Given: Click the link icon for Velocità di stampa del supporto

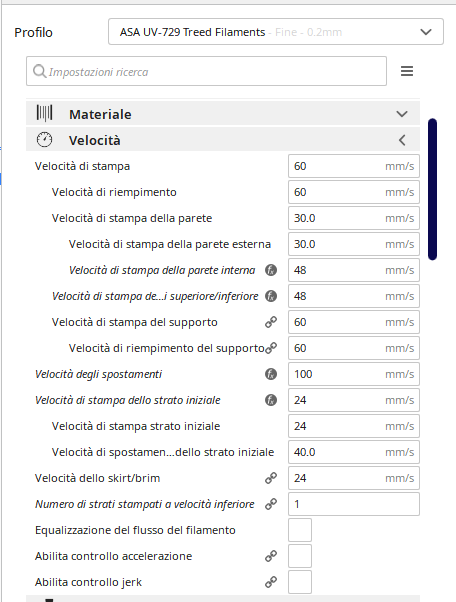Looking at the screenshot, I should [x=271, y=322].
